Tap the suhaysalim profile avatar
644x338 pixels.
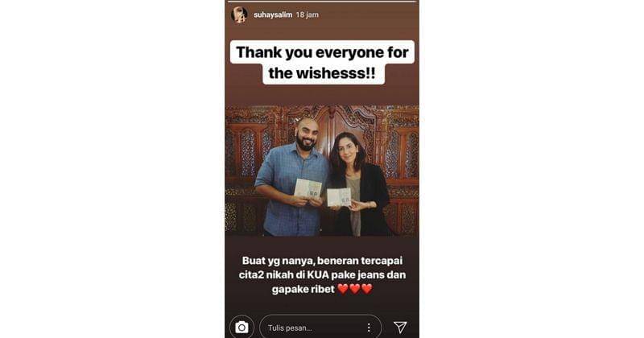pos(239,14)
